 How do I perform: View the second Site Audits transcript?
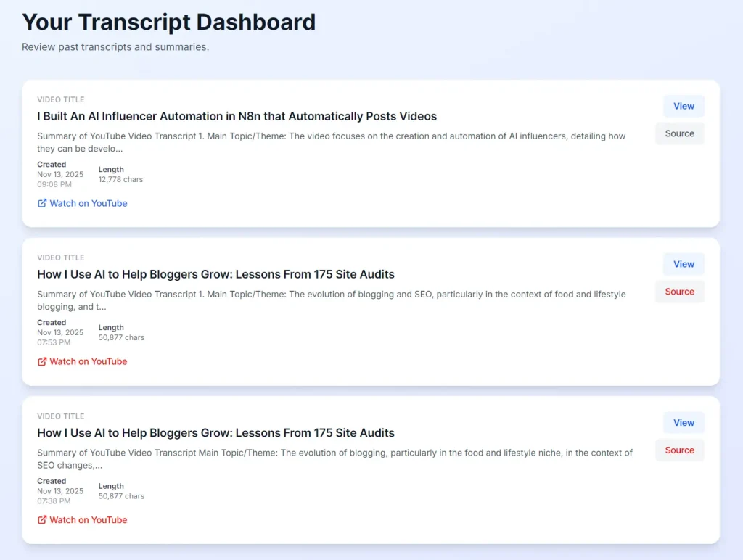(x=683, y=263)
